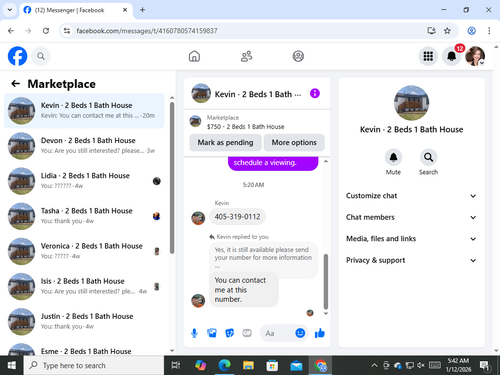Image resolution: width=500 pixels, height=375 pixels.
Task: Go to Facebook Home icon
Action: (194, 56)
